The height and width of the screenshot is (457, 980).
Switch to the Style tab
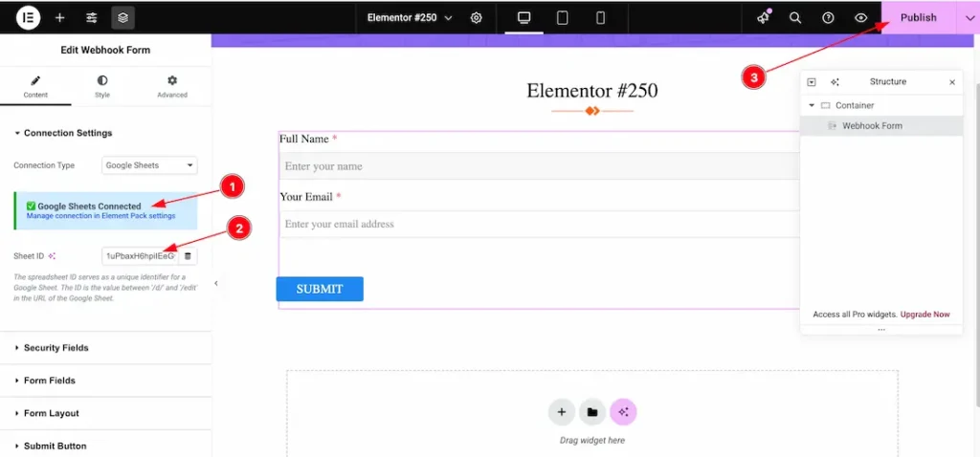pos(102,87)
